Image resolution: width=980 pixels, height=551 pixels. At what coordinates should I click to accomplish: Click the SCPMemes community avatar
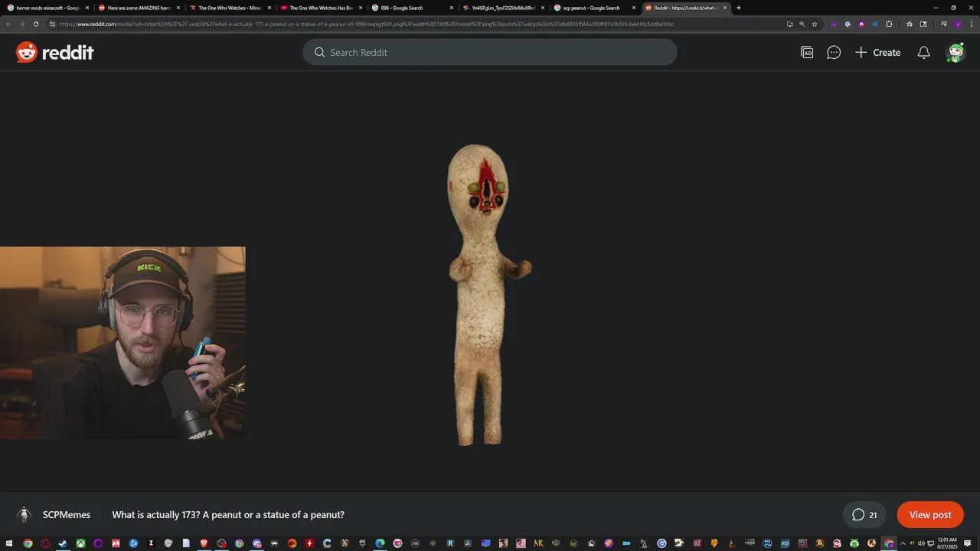[x=24, y=515]
